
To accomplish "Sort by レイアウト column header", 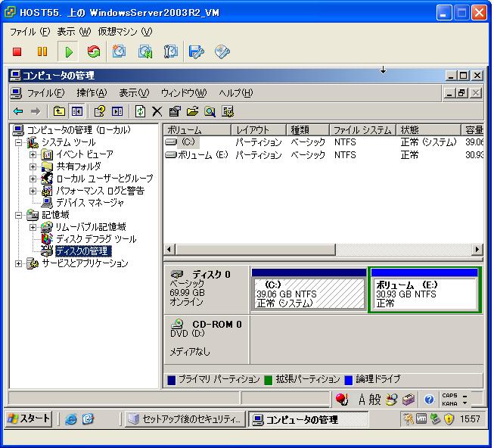I will pos(259,130).
